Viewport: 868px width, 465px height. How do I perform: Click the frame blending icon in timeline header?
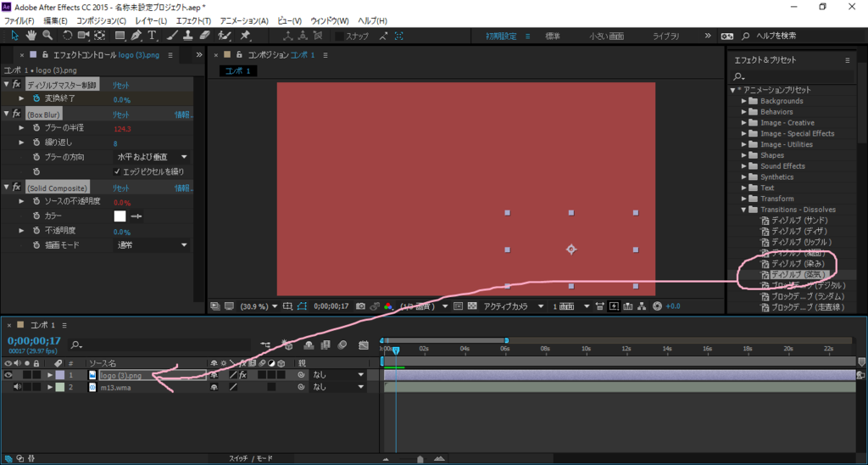(325, 345)
